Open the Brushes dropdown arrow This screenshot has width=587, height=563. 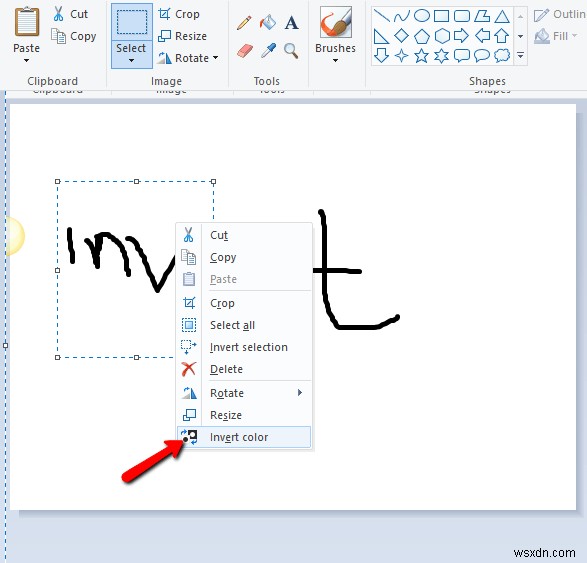pyautogui.click(x=335, y=60)
